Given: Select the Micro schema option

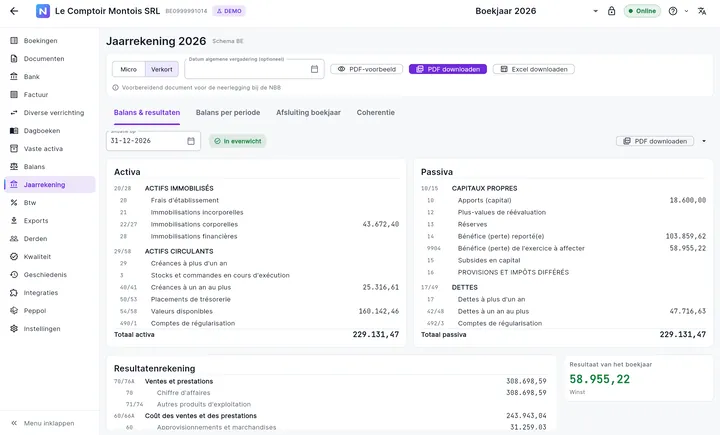Looking at the screenshot, I should point(129,69).
